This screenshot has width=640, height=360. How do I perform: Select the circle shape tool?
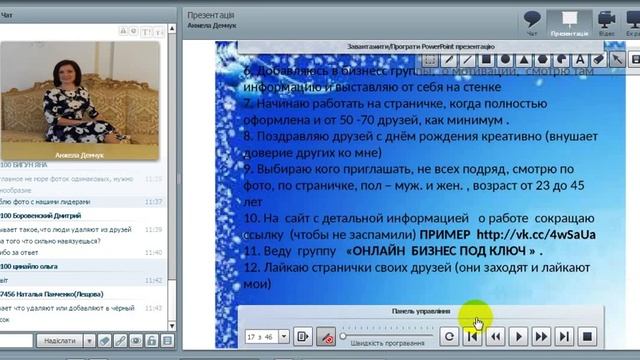click(505, 60)
